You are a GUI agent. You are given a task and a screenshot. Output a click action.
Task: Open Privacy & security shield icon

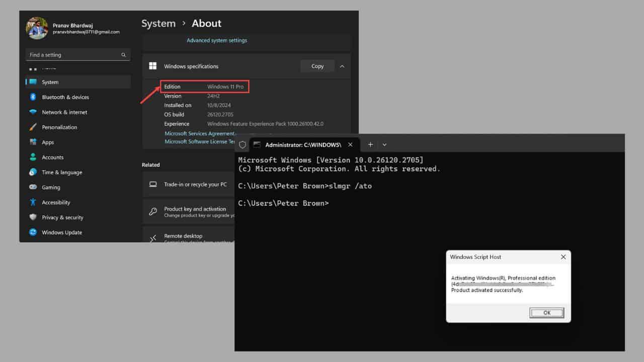pyautogui.click(x=33, y=217)
